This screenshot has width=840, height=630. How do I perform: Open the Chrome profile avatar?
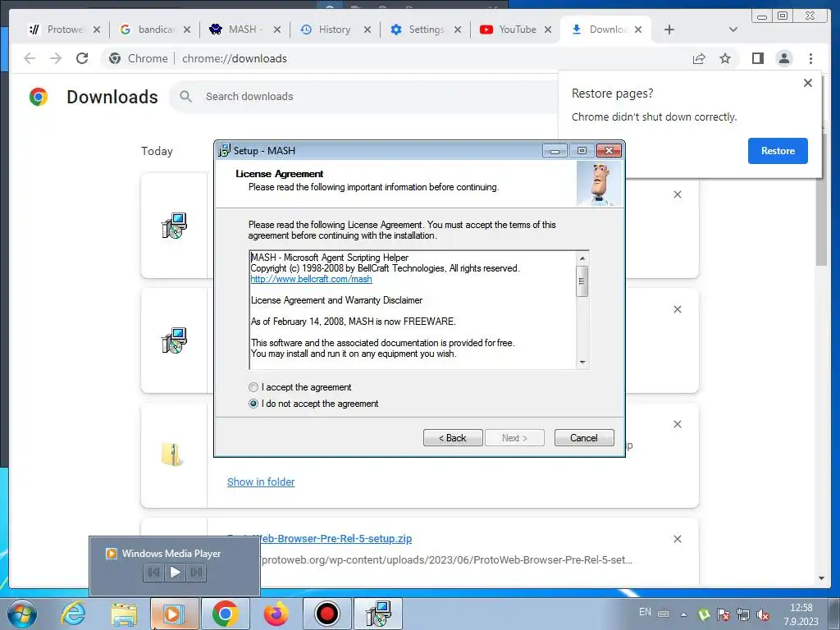tap(783, 58)
